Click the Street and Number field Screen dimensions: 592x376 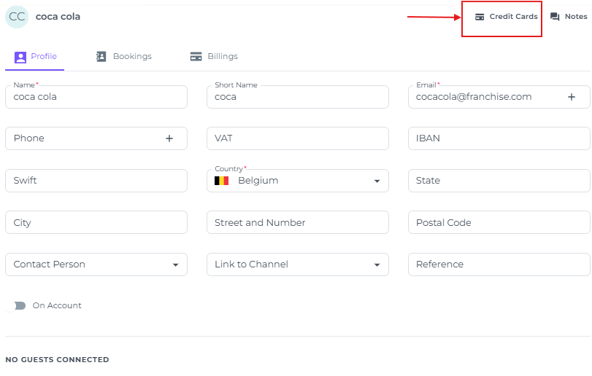click(x=298, y=222)
